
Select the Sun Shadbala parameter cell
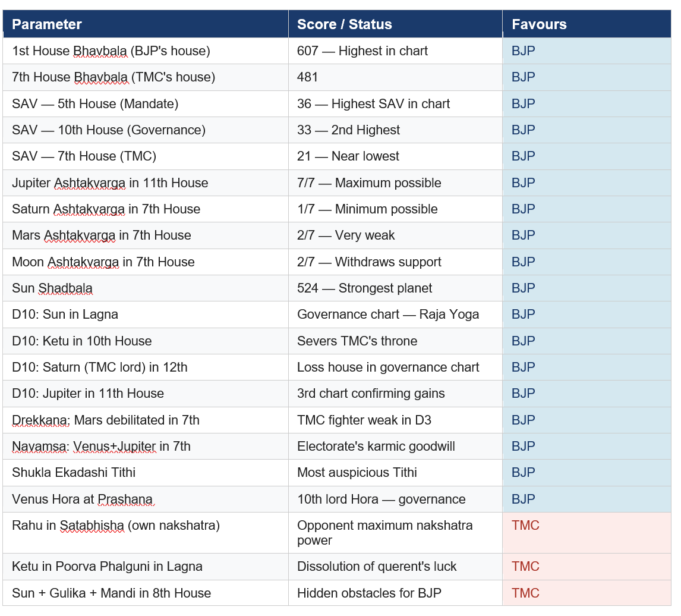coord(52,288)
